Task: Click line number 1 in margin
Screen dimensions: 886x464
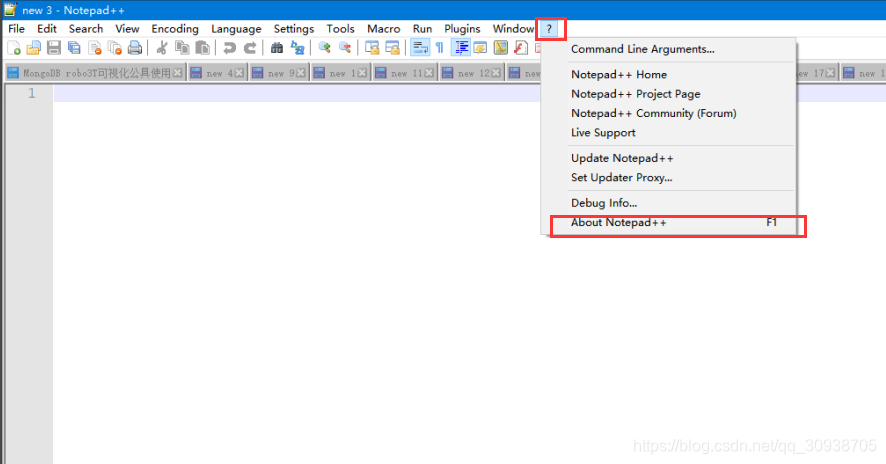Action: point(32,93)
